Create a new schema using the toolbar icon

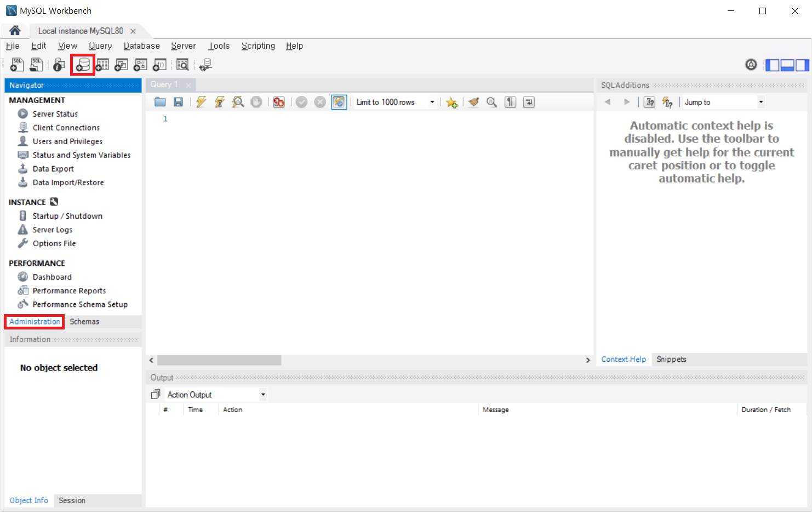pos(83,65)
